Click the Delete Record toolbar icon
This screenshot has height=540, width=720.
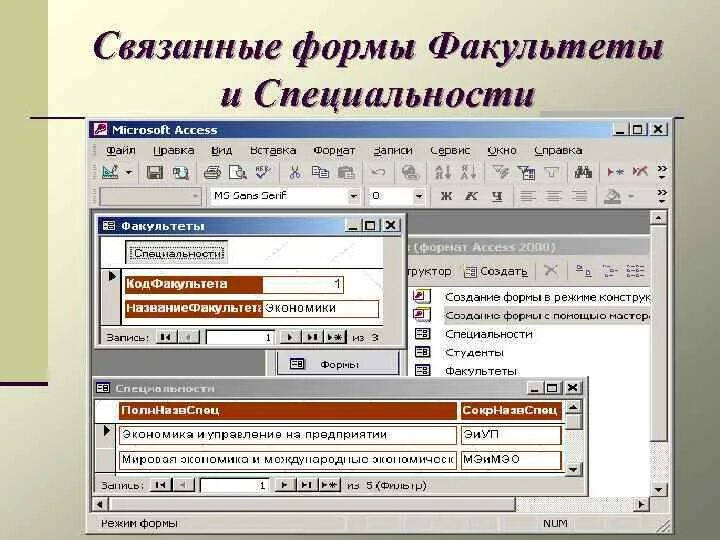pos(640,173)
